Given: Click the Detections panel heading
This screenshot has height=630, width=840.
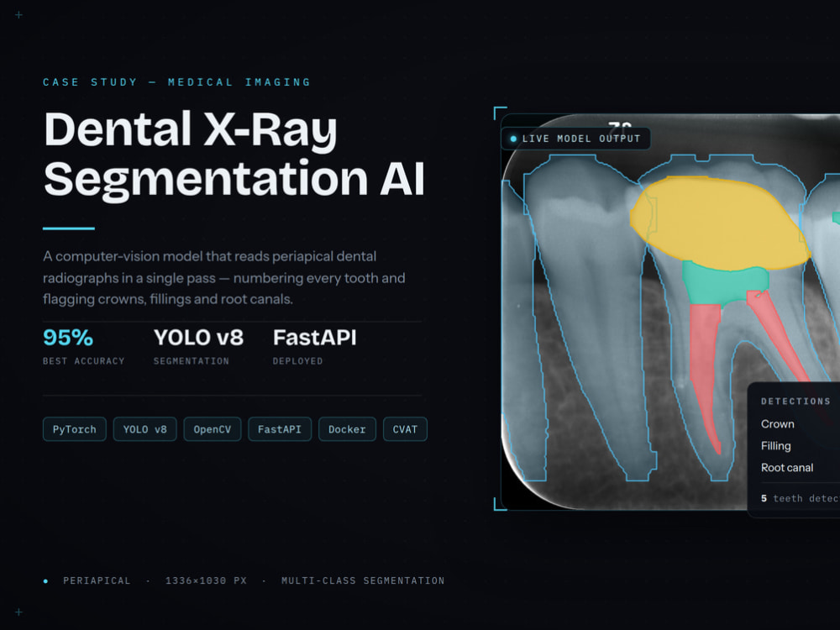Looking at the screenshot, I should (795, 402).
